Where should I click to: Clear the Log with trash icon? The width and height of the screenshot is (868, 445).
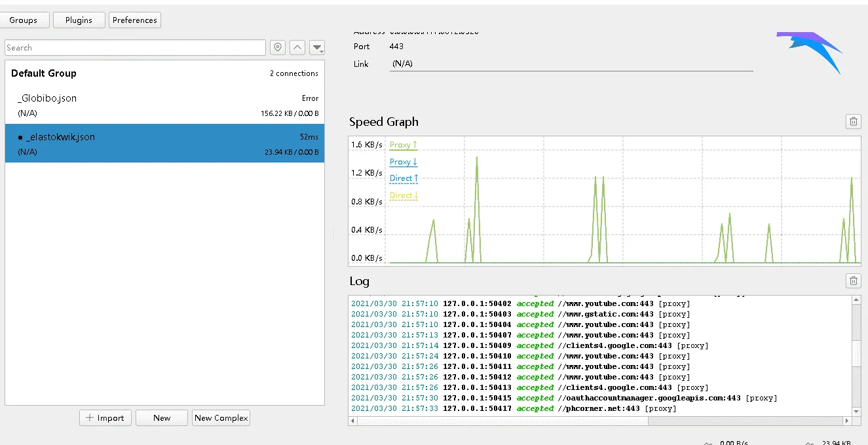pyautogui.click(x=854, y=281)
